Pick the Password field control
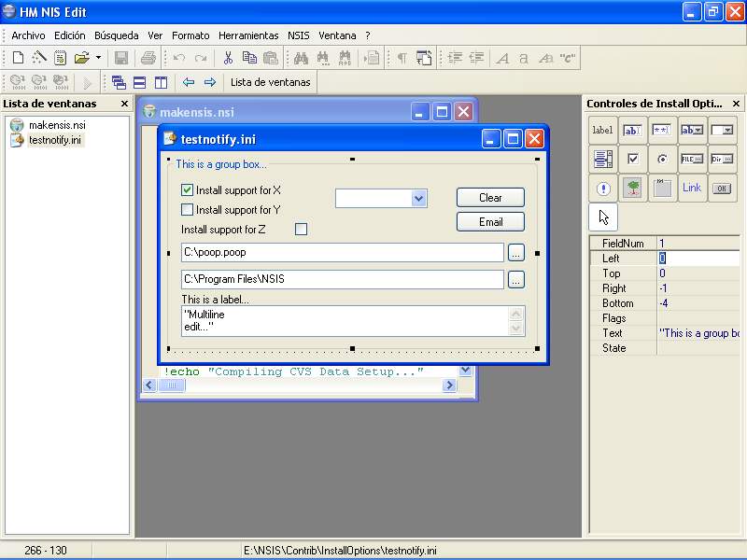This screenshot has height=560, width=747. click(662, 131)
